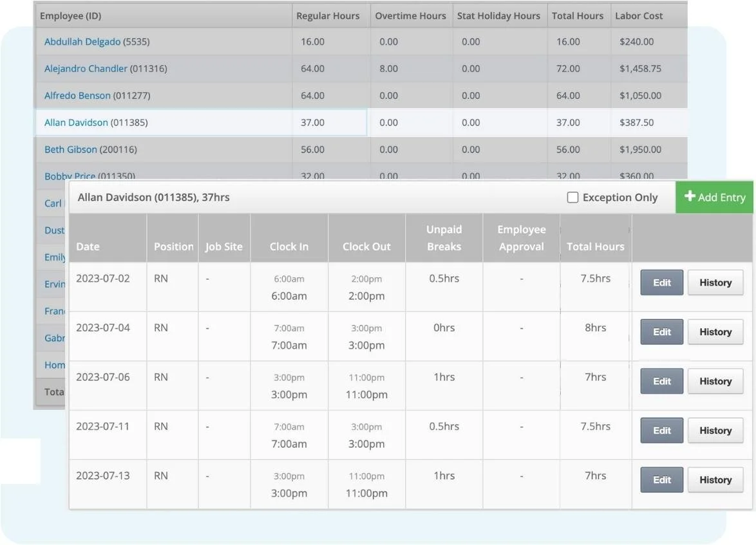Open Abdullah Delgado's employee record
Screen dimensions: 756x545
pyautogui.click(x=83, y=41)
